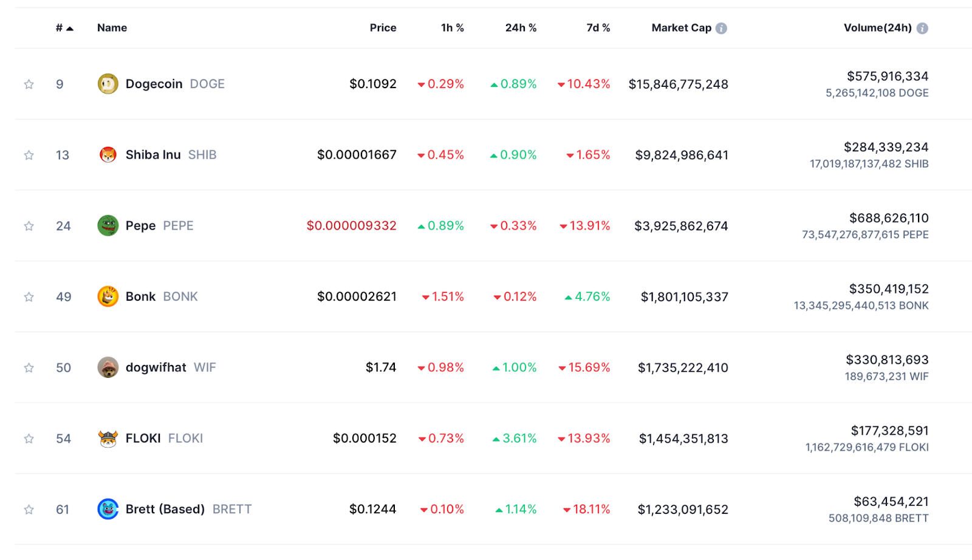
Task: Click Pepe volume $688,626,110
Action: coord(889,218)
